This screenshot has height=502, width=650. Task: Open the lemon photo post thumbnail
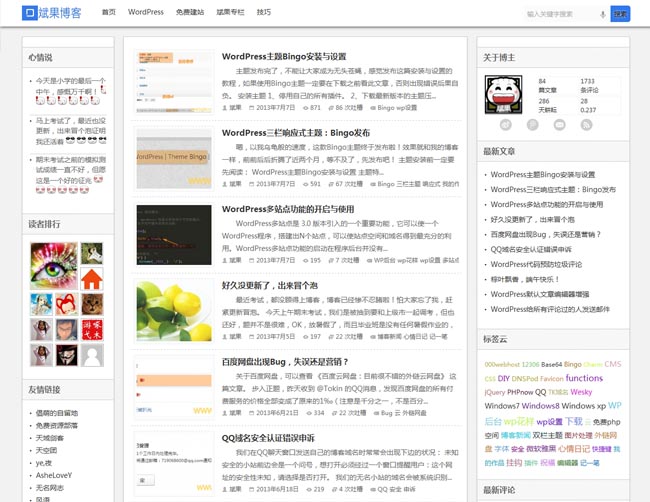coord(174,311)
